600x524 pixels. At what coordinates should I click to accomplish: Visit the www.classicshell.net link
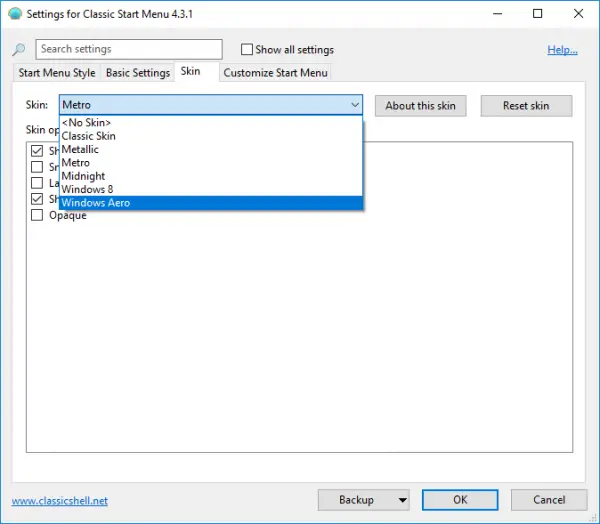[x=60, y=501]
